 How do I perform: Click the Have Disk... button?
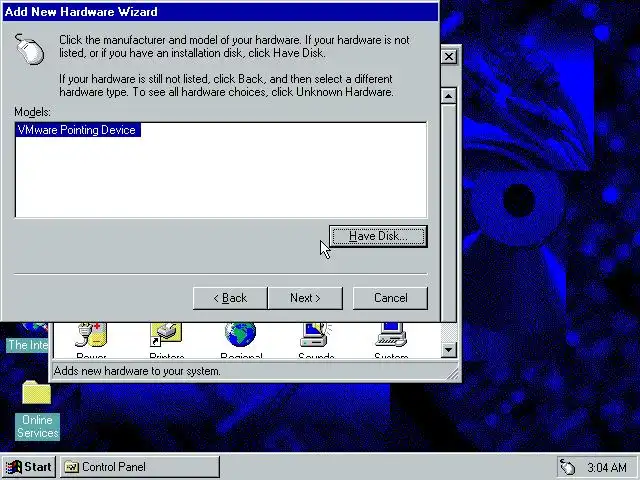378,236
